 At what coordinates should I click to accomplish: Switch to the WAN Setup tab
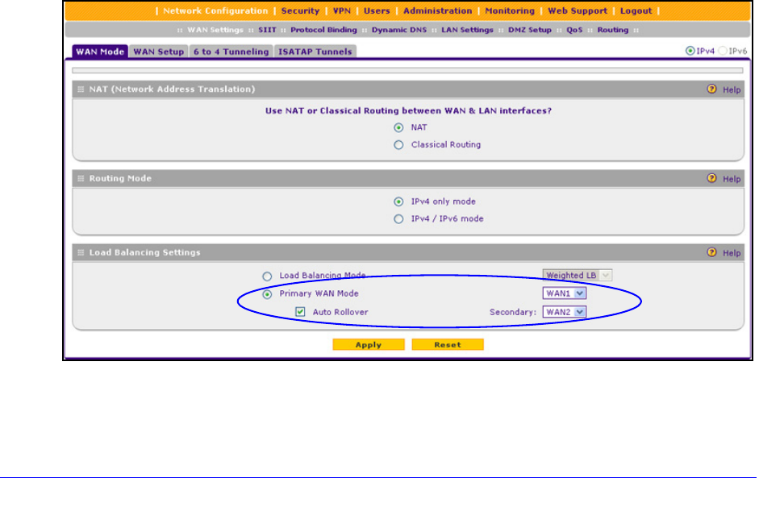[x=158, y=52]
